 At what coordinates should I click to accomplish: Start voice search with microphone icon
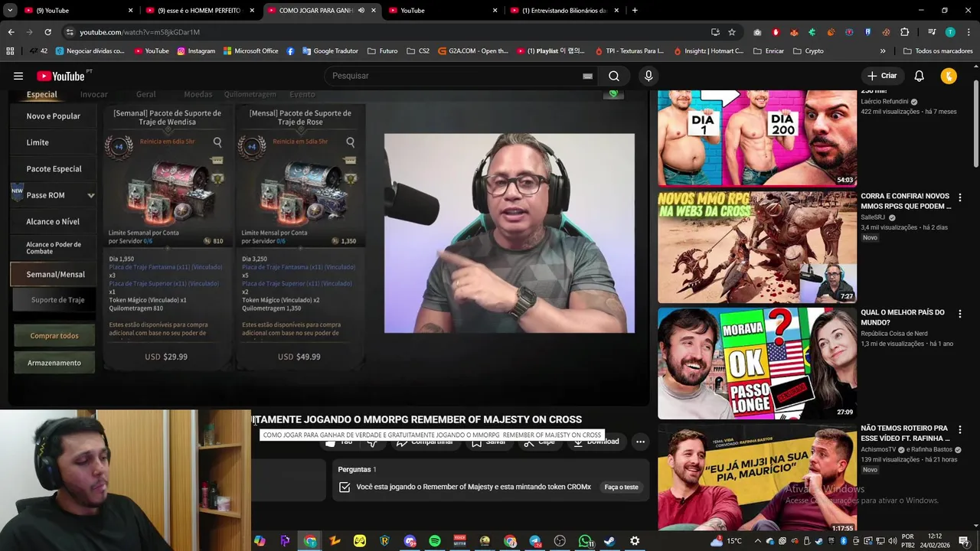pos(648,76)
